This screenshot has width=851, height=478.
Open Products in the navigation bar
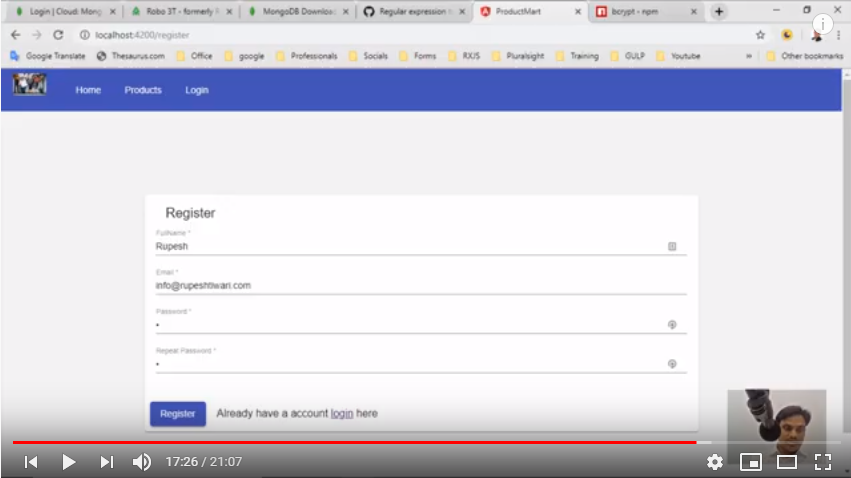pos(143,90)
